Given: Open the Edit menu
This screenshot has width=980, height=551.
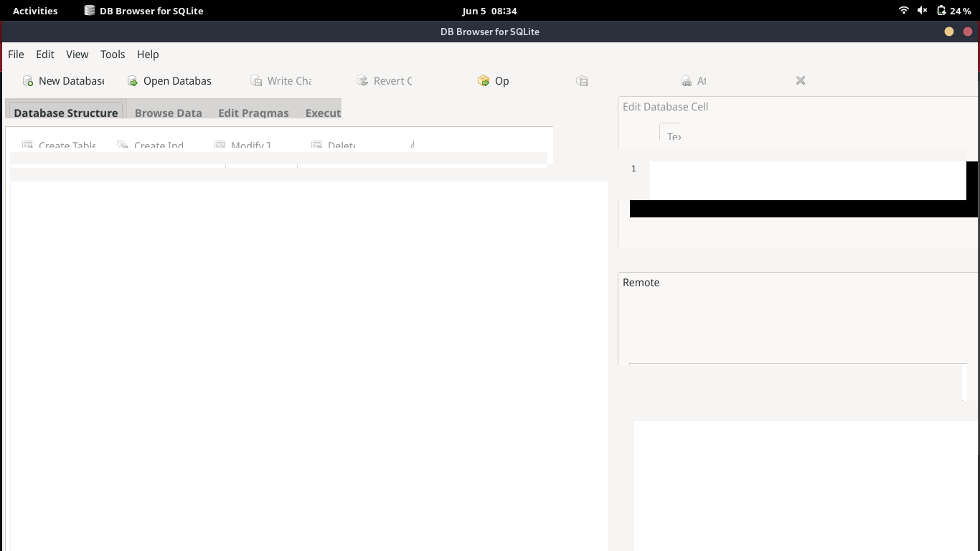Looking at the screenshot, I should [x=45, y=55].
